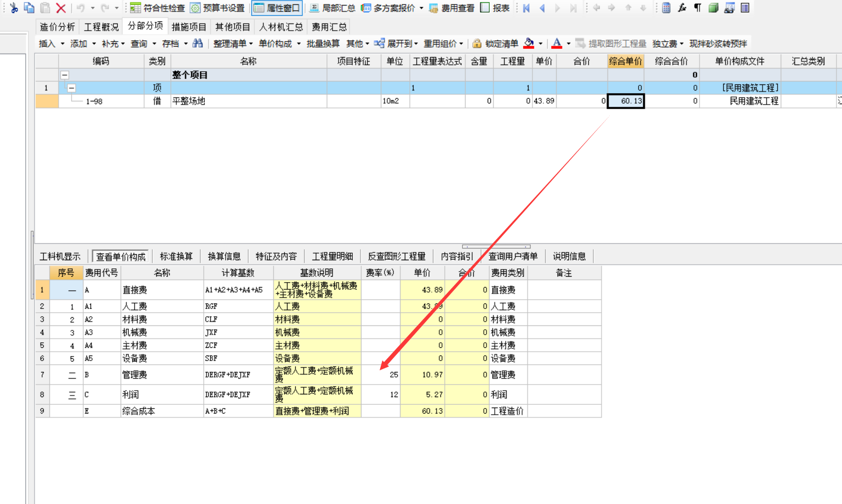Open 预算书设置 budget settings
The height and width of the screenshot is (504, 842).
217,8
